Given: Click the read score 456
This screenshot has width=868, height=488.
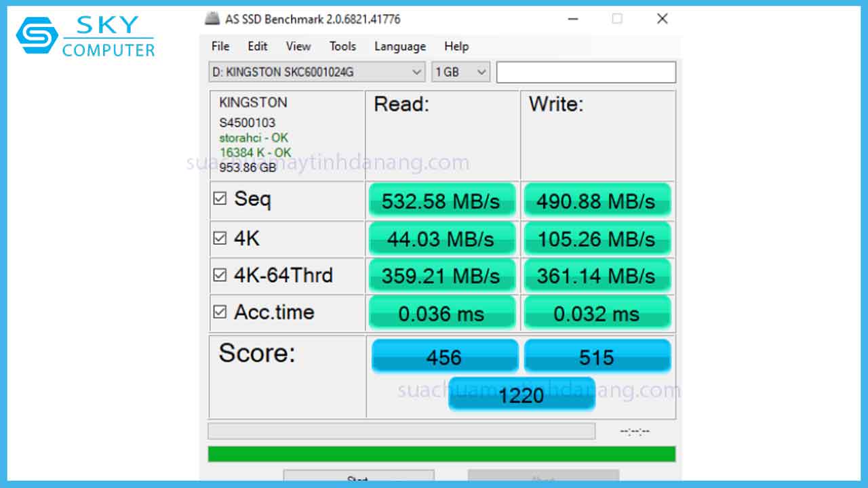Looking at the screenshot, I should tap(445, 357).
